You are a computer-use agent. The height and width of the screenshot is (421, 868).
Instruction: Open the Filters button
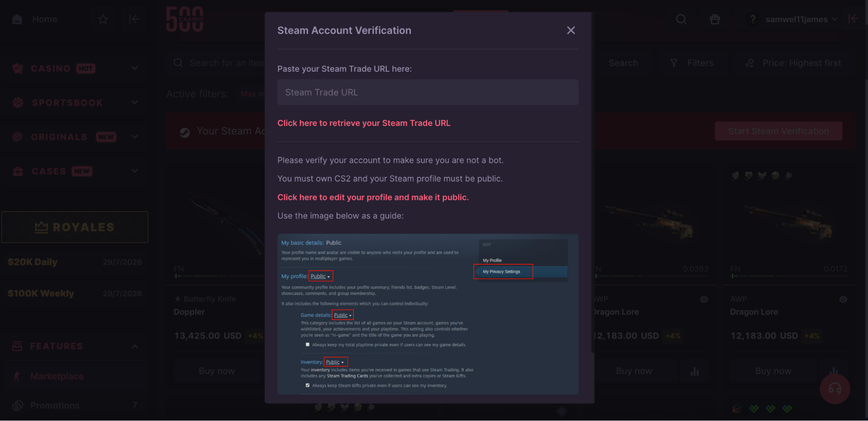point(692,63)
